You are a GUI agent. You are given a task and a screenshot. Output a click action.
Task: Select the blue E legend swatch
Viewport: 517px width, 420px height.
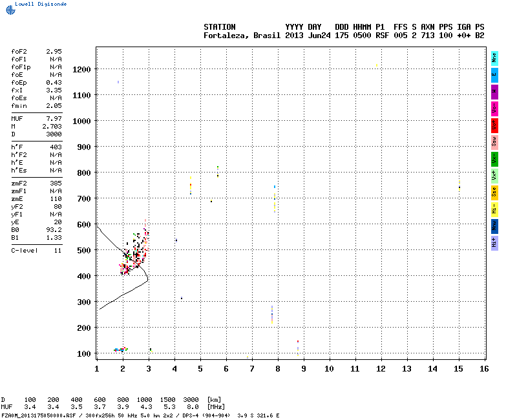[494, 75]
